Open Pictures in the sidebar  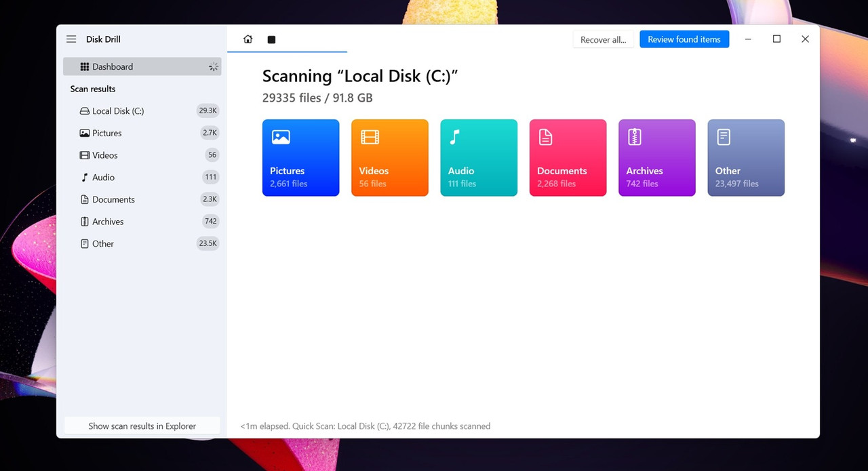(x=142, y=133)
